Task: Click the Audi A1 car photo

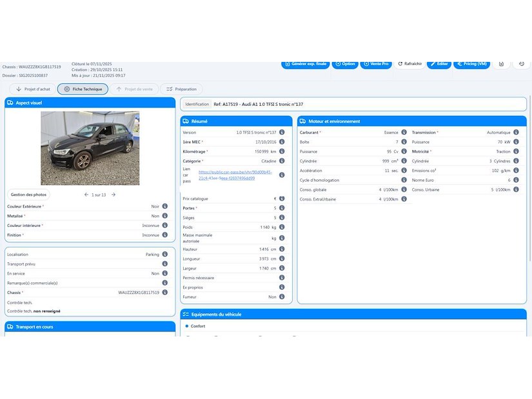Action: tap(90, 148)
